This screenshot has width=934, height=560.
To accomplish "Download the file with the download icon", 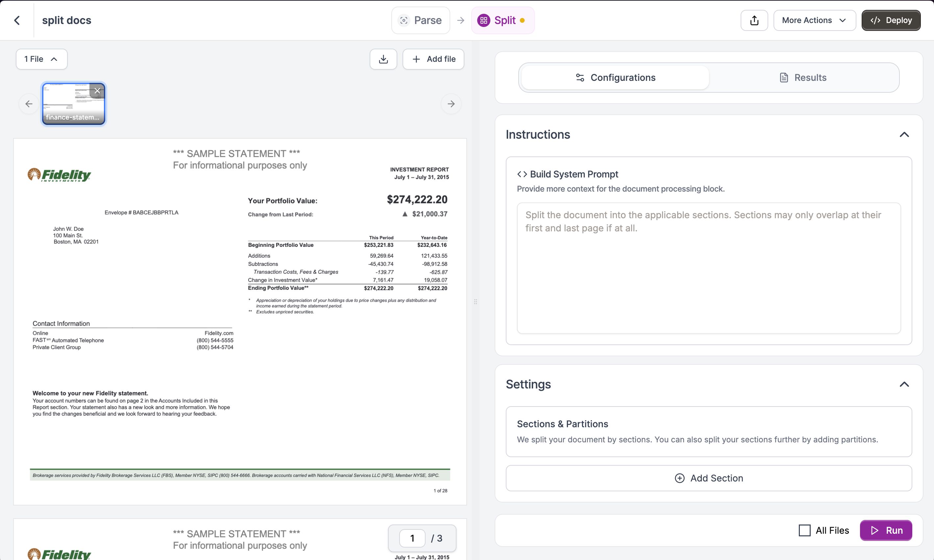I will coord(383,59).
